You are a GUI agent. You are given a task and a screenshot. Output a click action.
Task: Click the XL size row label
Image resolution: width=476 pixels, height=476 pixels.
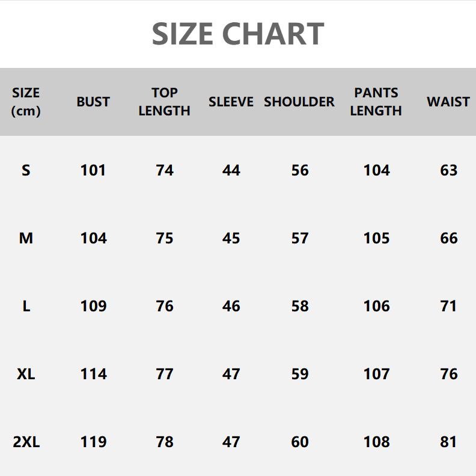26,374
